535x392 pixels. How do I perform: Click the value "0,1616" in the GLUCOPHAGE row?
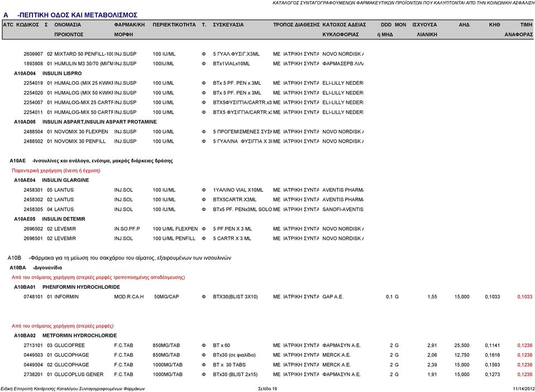point(493,355)
